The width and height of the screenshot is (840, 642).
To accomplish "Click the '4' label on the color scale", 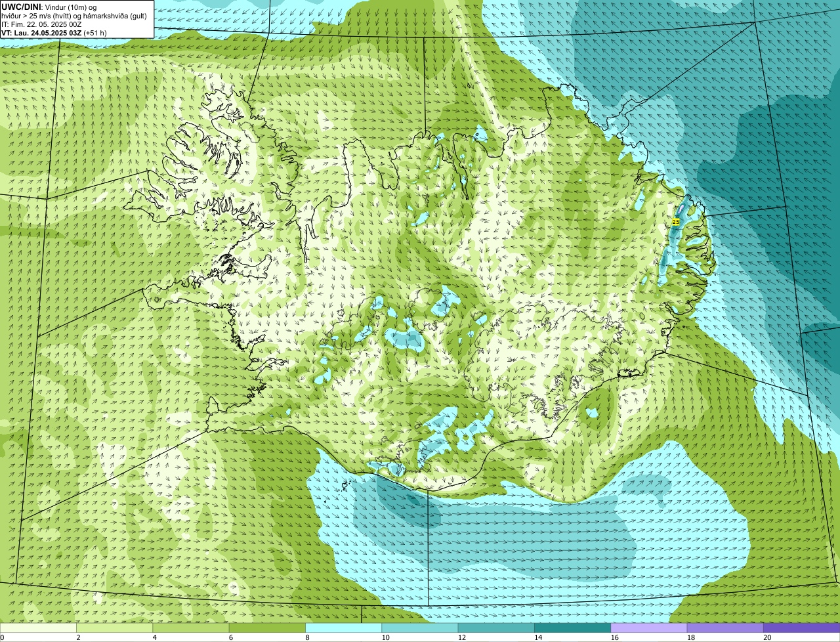I will point(154,637).
